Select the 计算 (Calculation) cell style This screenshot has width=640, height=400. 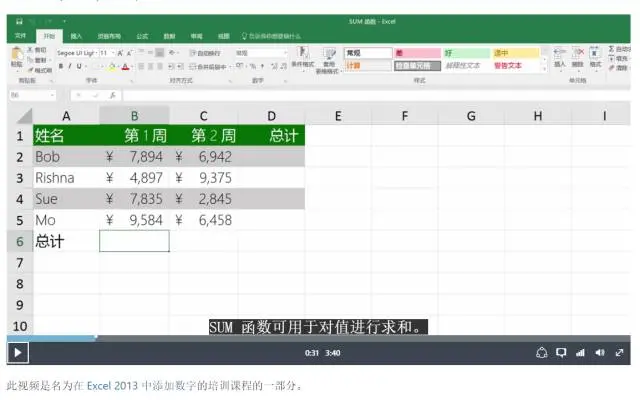click(368, 66)
